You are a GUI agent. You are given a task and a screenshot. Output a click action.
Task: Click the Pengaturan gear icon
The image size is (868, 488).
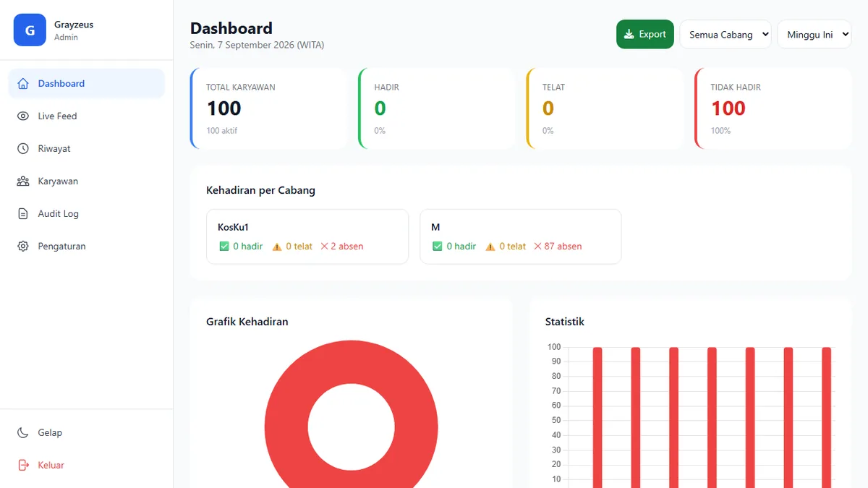23,246
